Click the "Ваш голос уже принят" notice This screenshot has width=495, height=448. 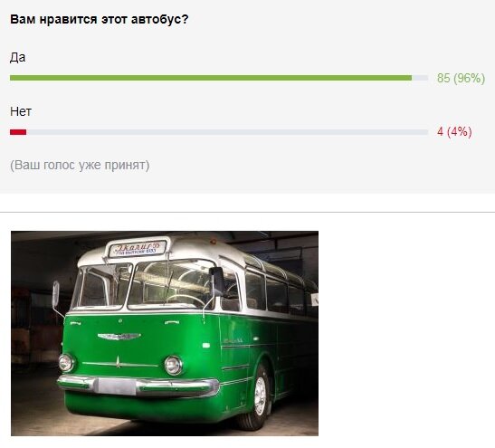[80, 165]
